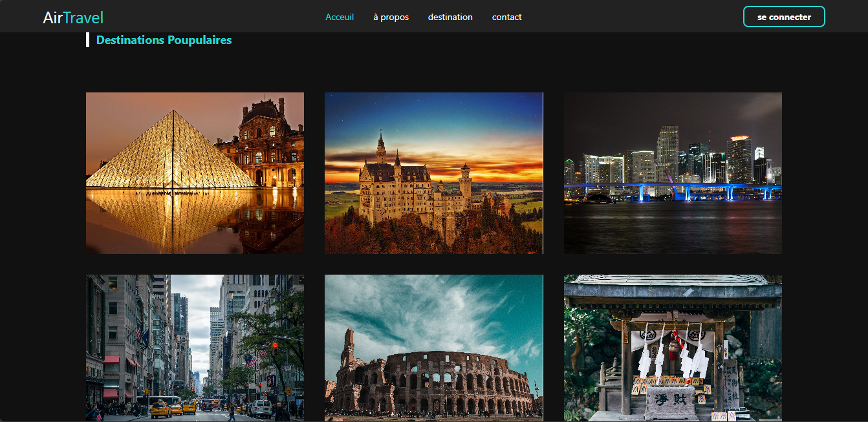Click the blue-lit bridge in skyline photo
Screen dimensions: 868x422
click(673, 189)
